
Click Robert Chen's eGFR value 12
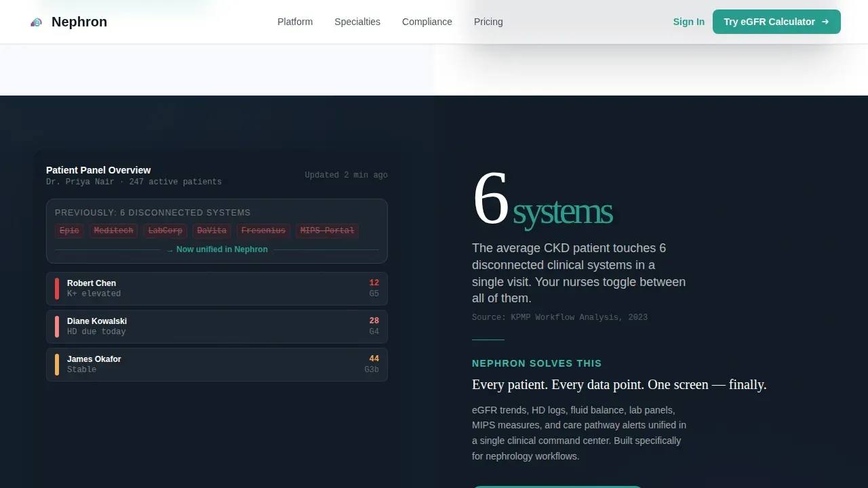coord(374,283)
